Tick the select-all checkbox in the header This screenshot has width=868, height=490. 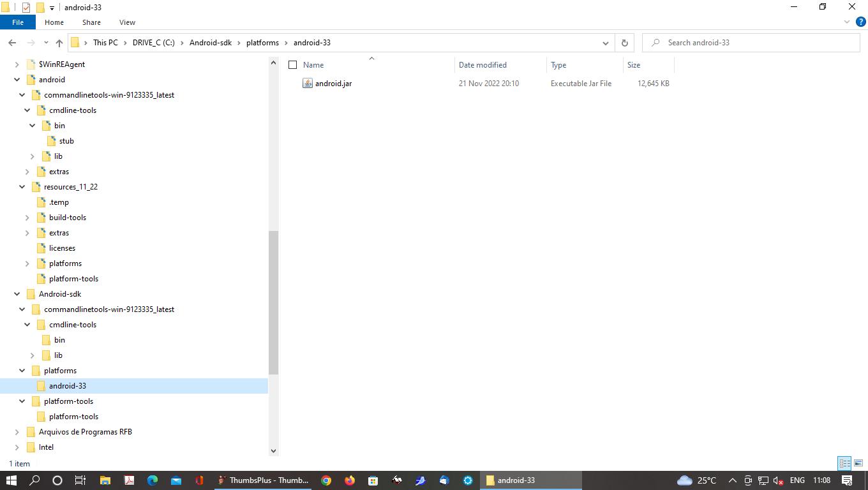293,65
